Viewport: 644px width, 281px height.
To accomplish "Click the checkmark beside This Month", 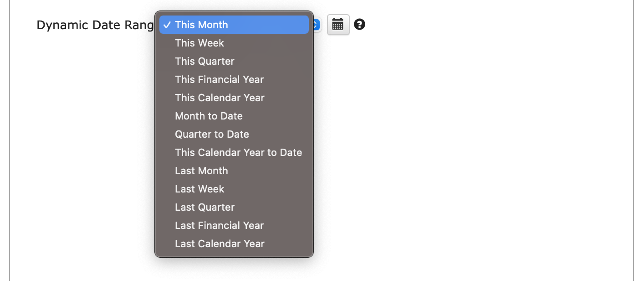I will pyautogui.click(x=167, y=25).
